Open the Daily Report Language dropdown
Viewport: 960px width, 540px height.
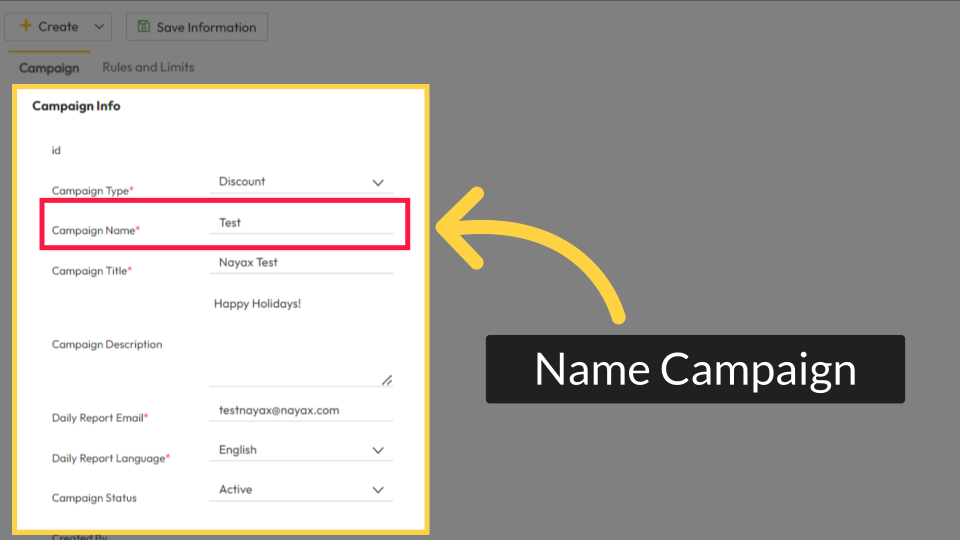301,451
